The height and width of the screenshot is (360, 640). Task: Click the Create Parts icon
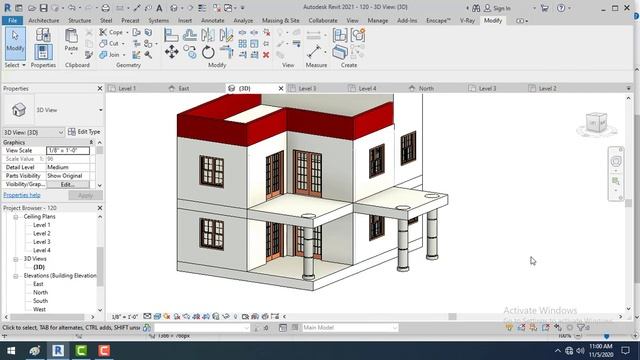340,52
